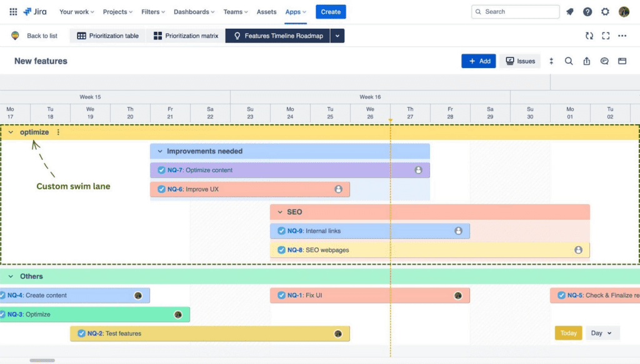Select the Features Timeline Roadmap tab

(277, 36)
